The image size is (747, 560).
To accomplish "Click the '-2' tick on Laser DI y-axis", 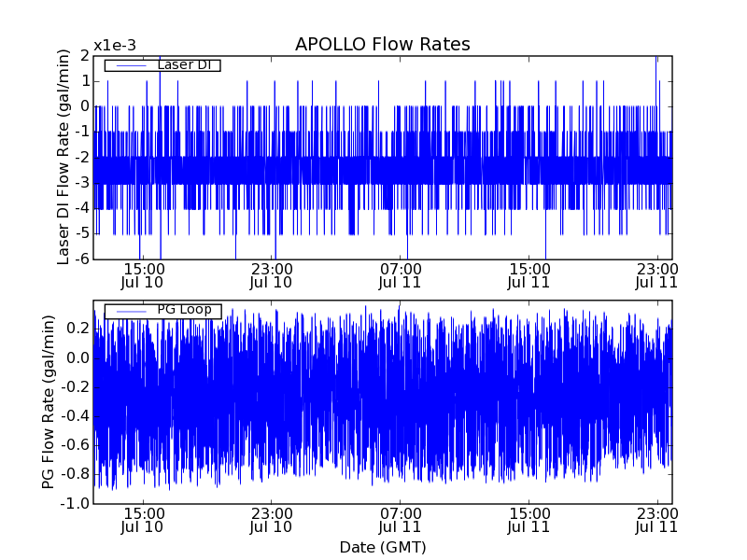I will click(x=82, y=158).
